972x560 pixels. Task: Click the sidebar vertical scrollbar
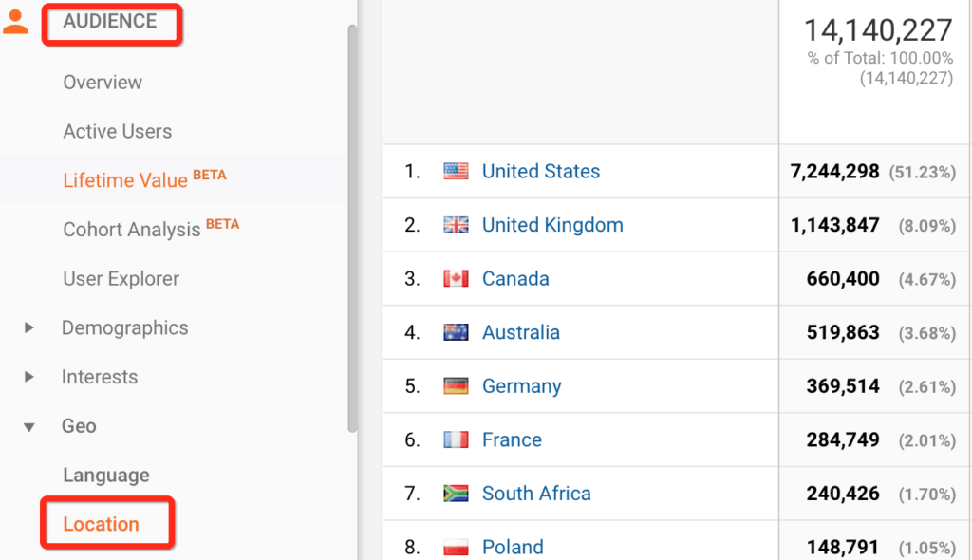pos(352,228)
